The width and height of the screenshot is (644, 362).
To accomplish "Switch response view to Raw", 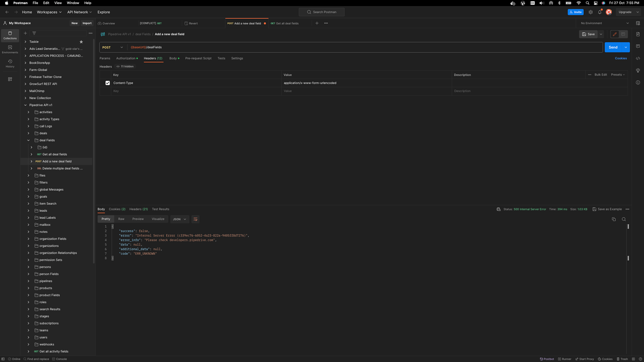I will [121, 219].
